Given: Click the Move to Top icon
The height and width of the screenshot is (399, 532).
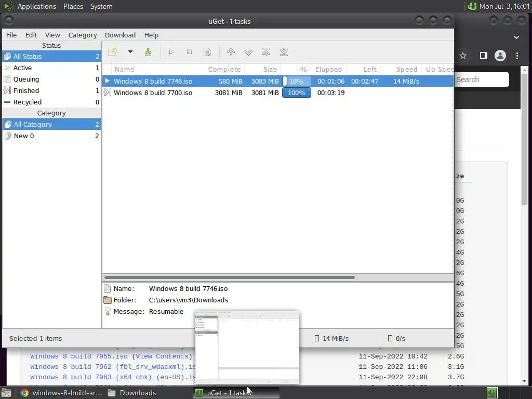Looking at the screenshot, I should point(267,52).
